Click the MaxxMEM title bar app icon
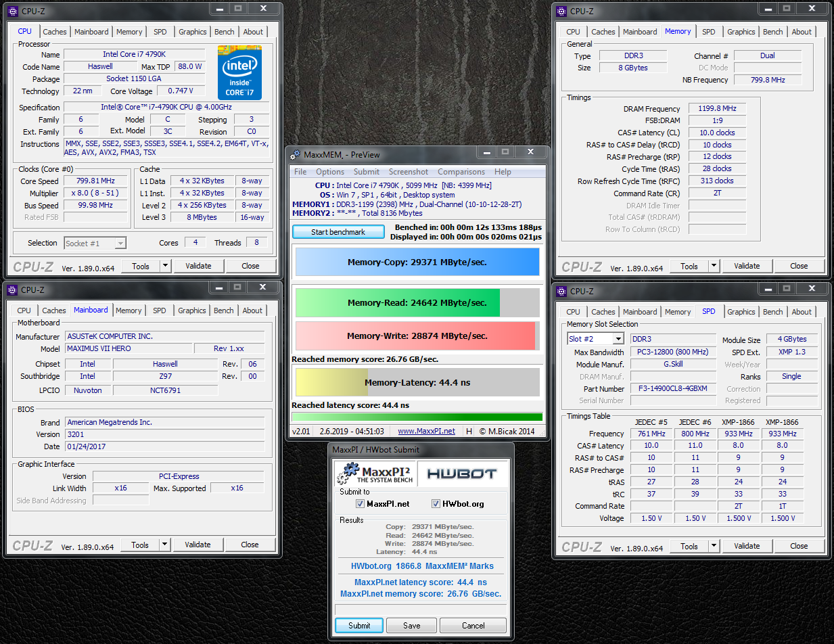 click(295, 154)
